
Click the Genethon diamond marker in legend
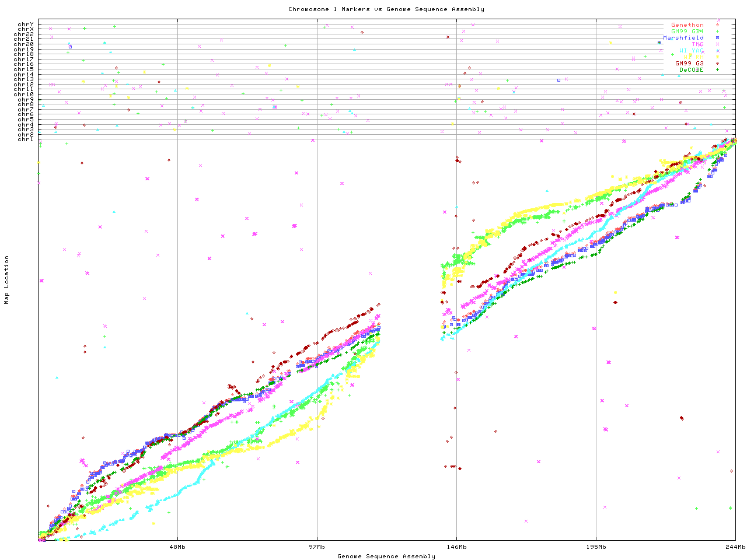point(718,25)
